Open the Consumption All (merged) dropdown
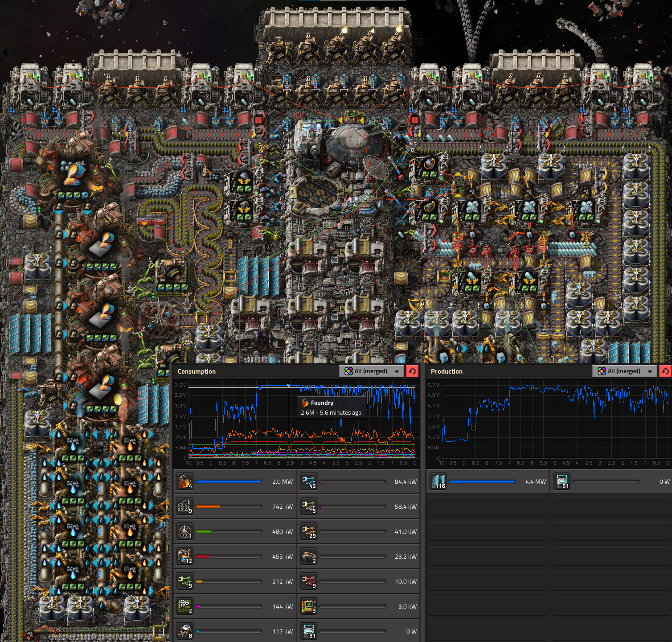Screen dimensions: 672x642 pos(372,371)
